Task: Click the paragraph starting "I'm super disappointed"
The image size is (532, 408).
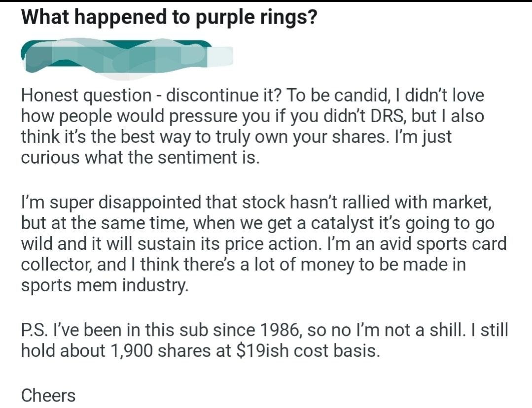Action: coord(264,243)
